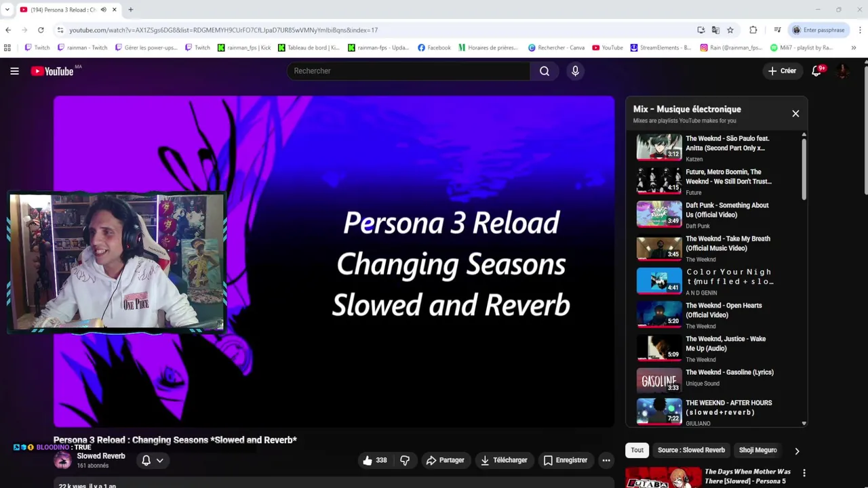
Task: Bookmark this page with star icon
Action: pyautogui.click(x=730, y=30)
